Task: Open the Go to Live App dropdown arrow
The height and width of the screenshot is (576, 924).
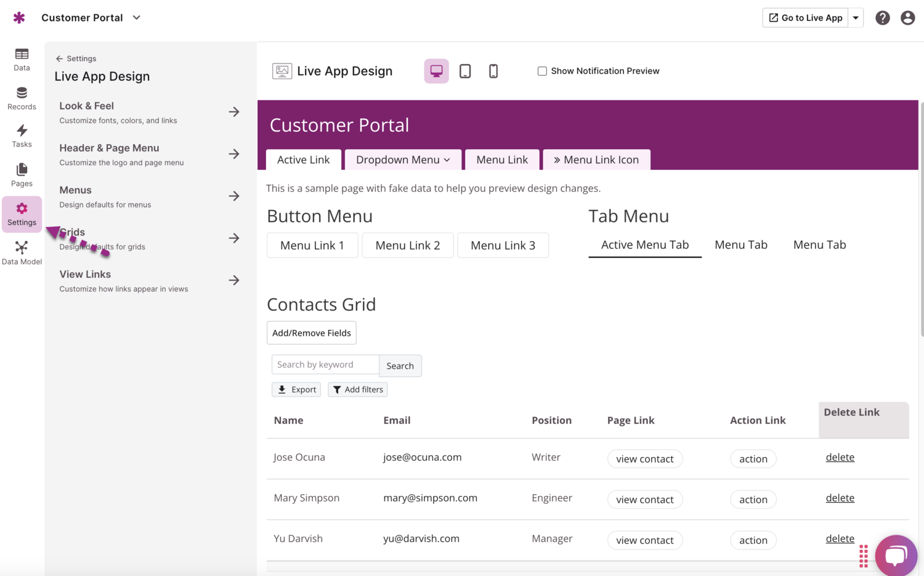Action: coord(856,18)
